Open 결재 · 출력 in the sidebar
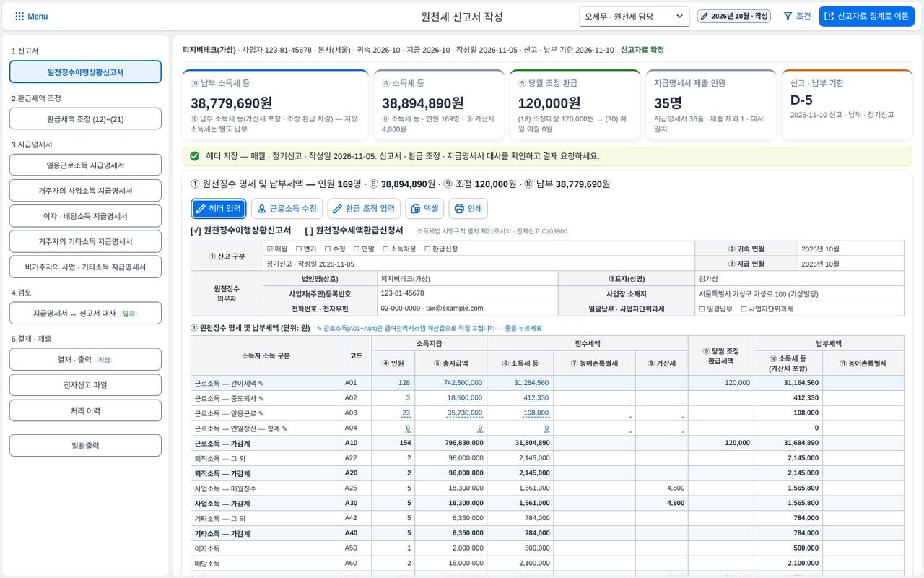This screenshot has width=924, height=578. (85, 360)
